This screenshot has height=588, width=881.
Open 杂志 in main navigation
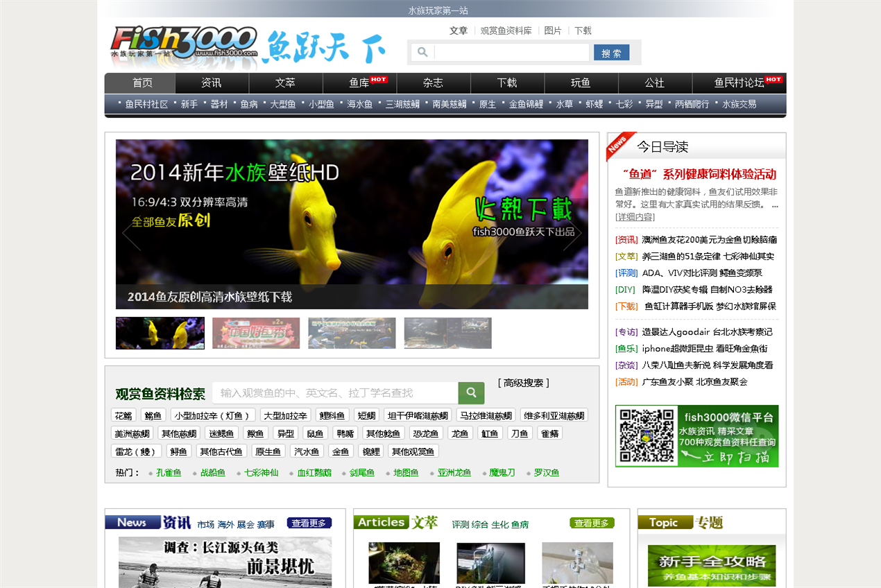pyautogui.click(x=433, y=83)
